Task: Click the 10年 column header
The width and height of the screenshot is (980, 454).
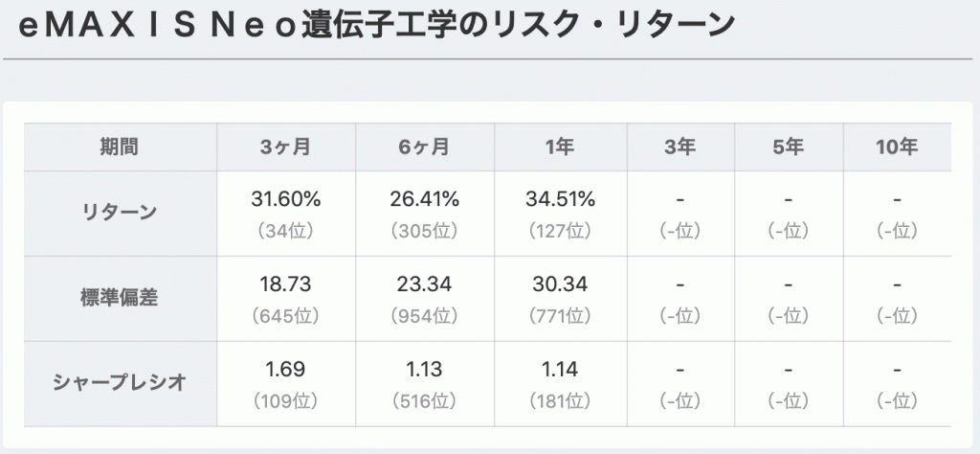Action: (898, 147)
